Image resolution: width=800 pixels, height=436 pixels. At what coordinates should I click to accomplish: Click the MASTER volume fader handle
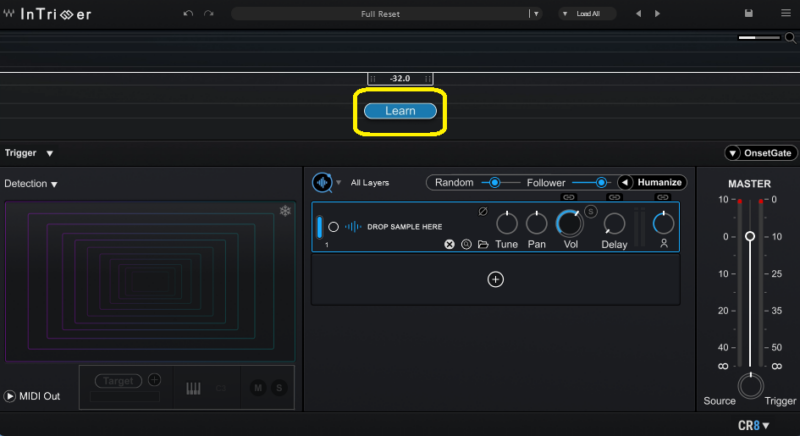coord(749,236)
